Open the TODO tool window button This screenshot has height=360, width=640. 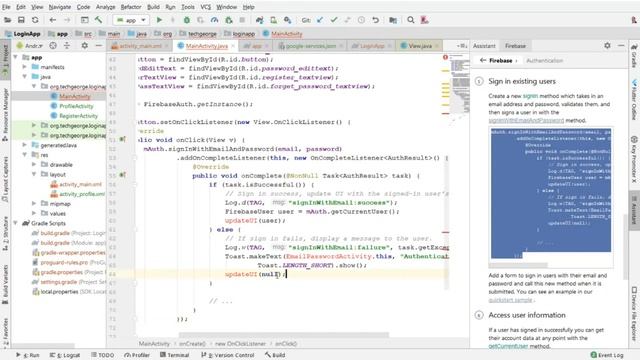102,355
